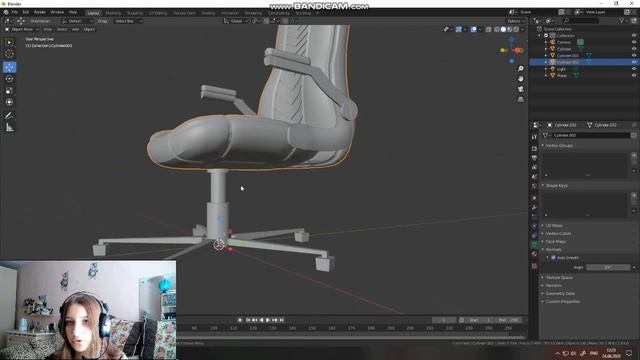Expand the Geometry Data panel
The width and height of the screenshot is (640, 360).
click(x=560, y=293)
